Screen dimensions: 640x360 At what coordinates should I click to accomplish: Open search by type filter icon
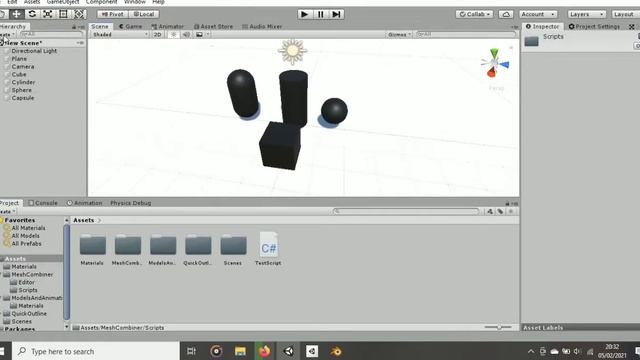click(x=490, y=211)
